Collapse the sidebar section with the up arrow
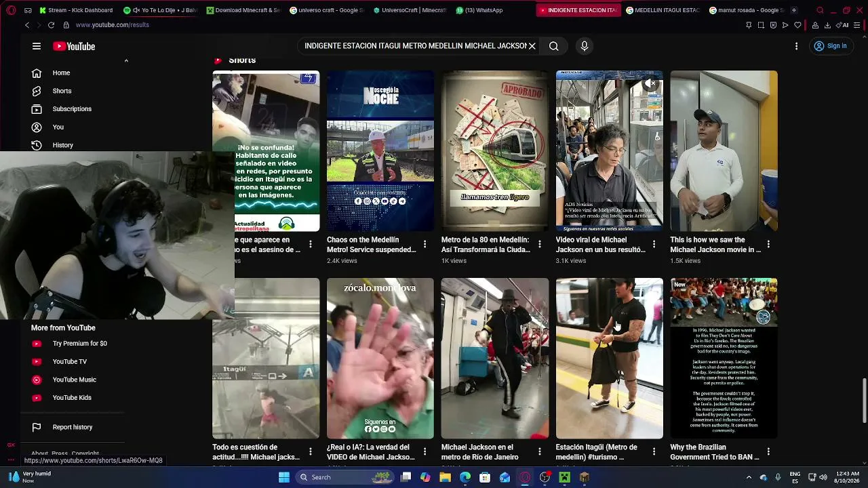This screenshot has height=488, width=868. [x=125, y=61]
